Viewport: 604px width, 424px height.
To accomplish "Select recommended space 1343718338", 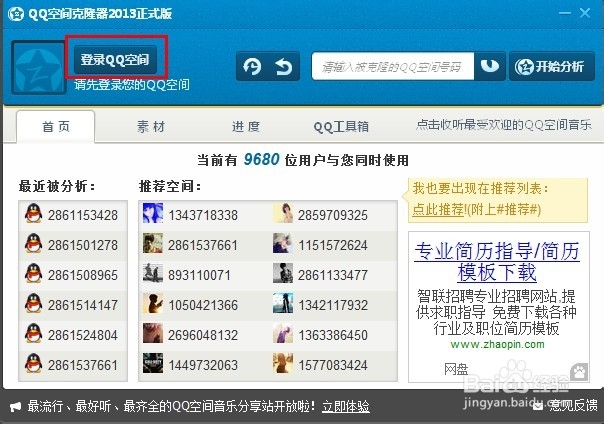I will [203, 215].
